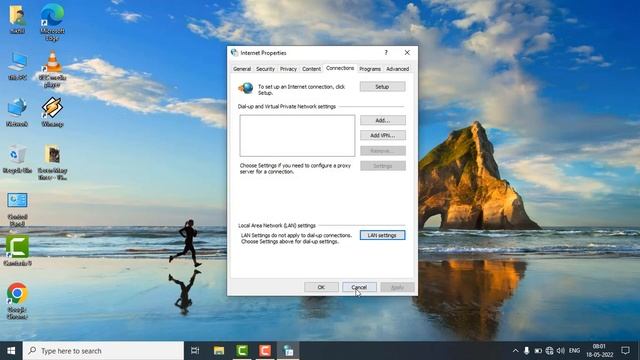Open the Windows Start menu
Viewport: 640px width, 360px height.
click(x=11, y=351)
